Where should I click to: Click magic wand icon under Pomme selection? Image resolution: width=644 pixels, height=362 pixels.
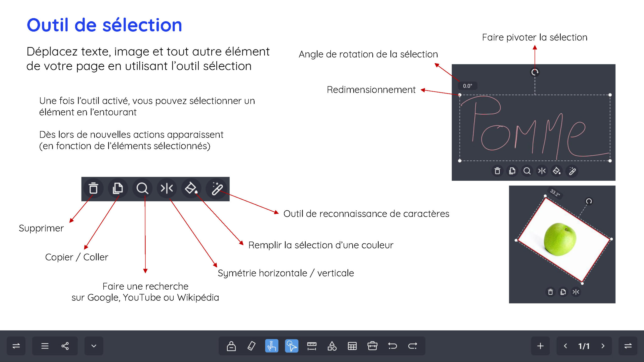point(572,171)
